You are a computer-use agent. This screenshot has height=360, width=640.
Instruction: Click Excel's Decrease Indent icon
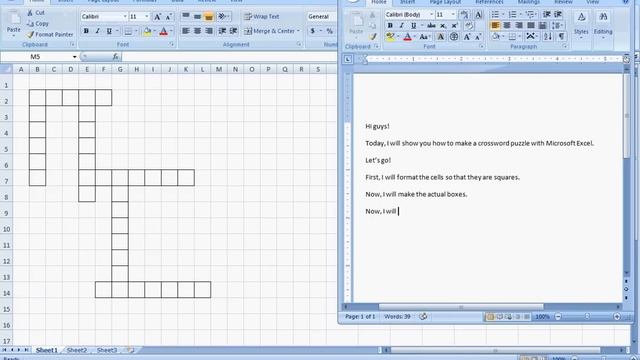(222, 31)
